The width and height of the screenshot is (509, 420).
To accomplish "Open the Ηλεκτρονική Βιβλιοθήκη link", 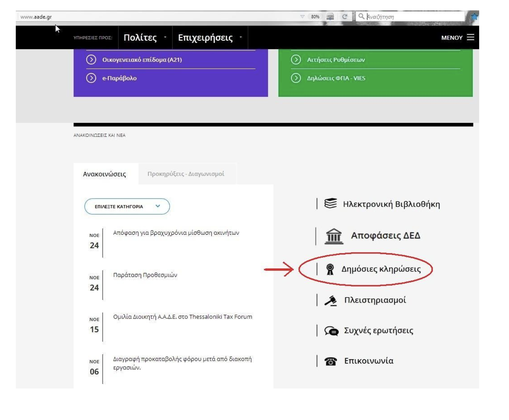I will pyautogui.click(x=391, y=204).
